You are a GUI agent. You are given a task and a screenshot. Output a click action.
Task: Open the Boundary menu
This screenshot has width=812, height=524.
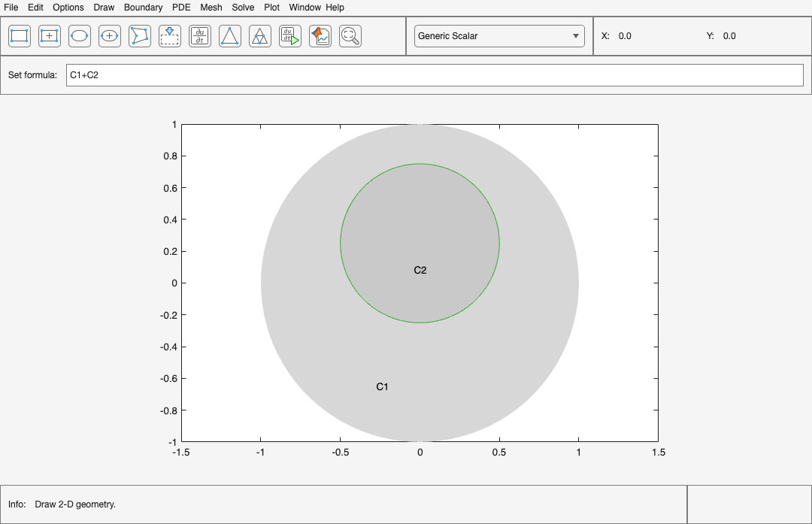143,8
